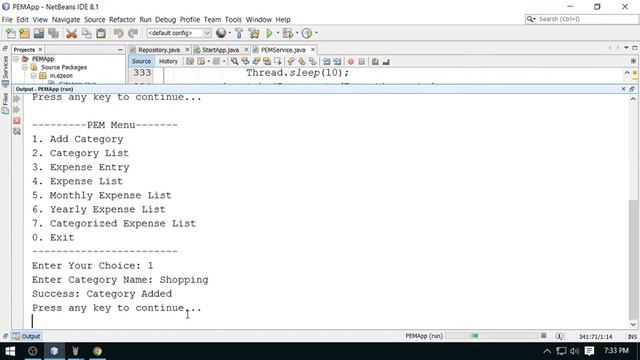Click the Redo arrow icon
Viewport: 640px width, 360px height.
click(133, 33)
